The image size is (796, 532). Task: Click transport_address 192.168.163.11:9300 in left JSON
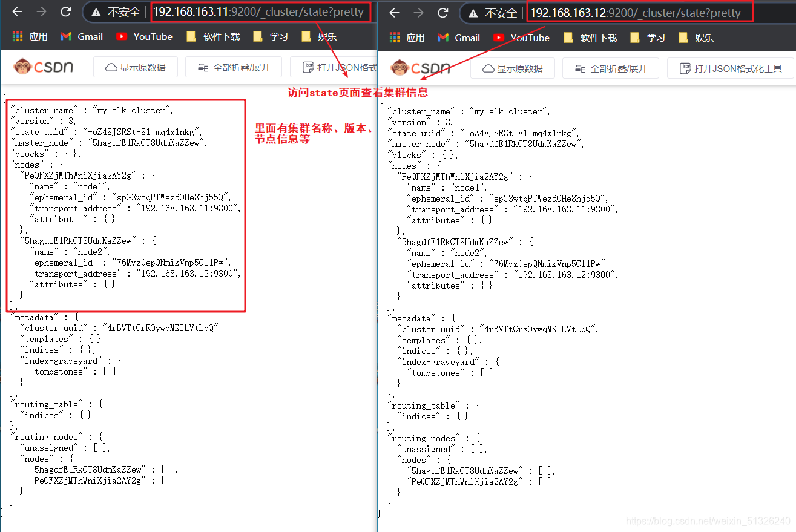coord(136,208)
